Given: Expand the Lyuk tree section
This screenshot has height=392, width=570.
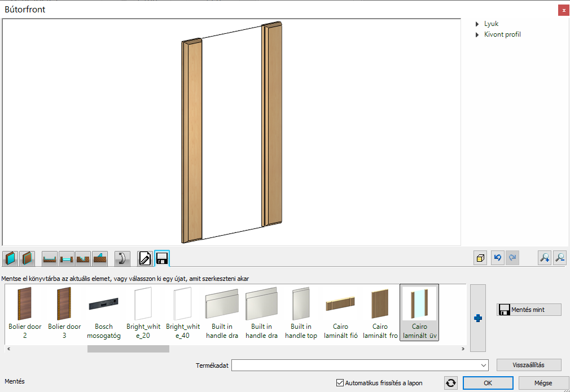Looking at the screenshot, I should pos(478,24).
